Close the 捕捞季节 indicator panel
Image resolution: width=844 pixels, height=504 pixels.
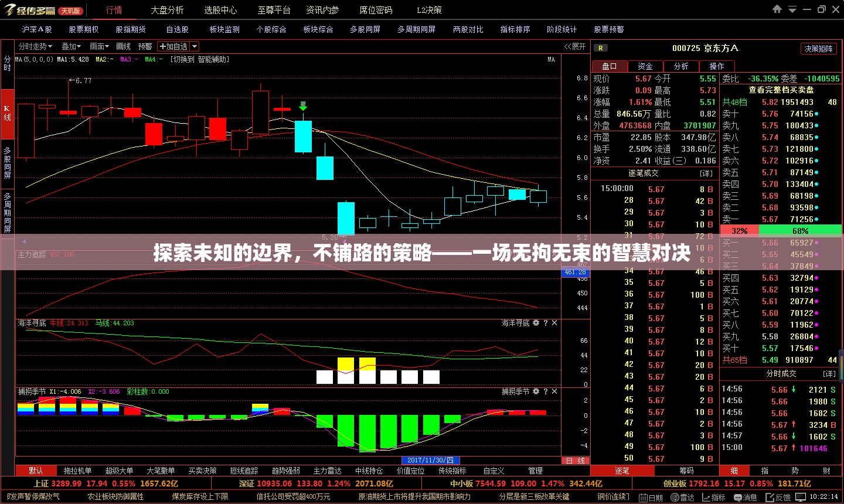point(554,391)
